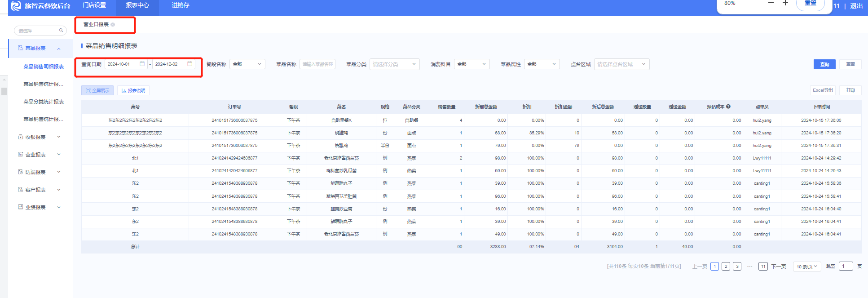Close the 营业日报表 tab with its x icon
Image resolution: width=868 pixels, height=298 pixels.
113,25
